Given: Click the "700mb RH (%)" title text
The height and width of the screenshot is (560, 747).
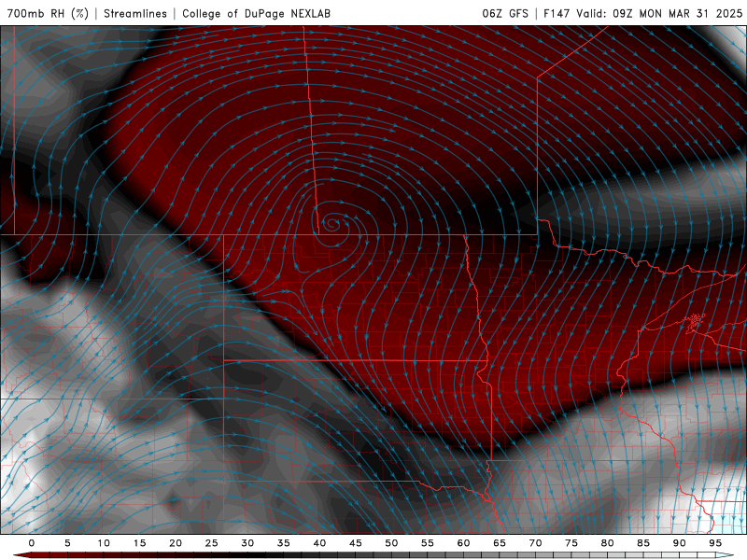Looking at the screenshot, I should tap(48, 13).
